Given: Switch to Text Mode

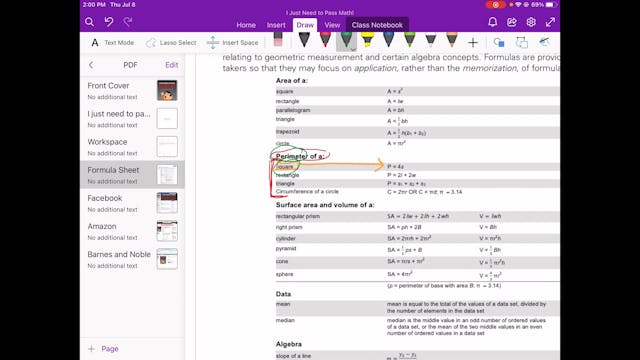Looking at the screenshot, I should click(x=113, y=42).
